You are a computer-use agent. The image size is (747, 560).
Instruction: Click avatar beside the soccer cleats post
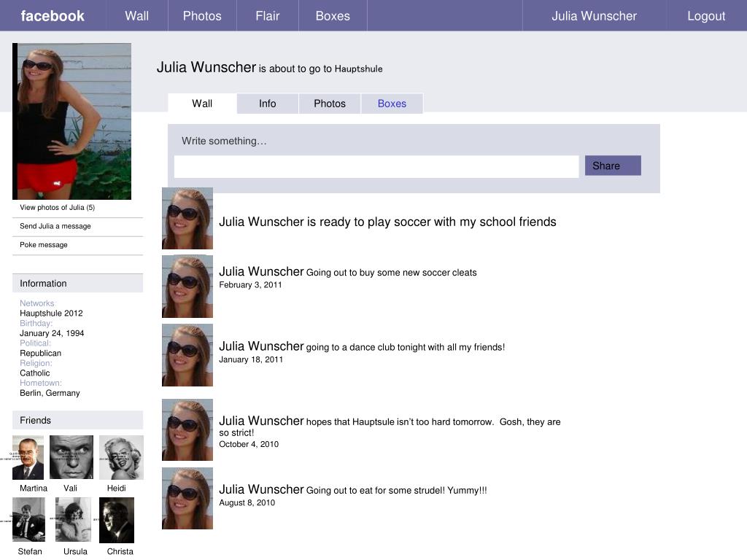pos(187,286)
